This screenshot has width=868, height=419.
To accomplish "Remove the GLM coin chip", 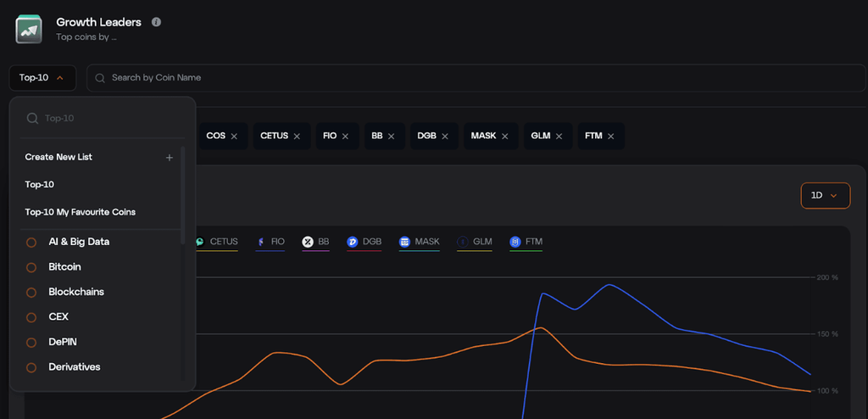I will (559, 137).
